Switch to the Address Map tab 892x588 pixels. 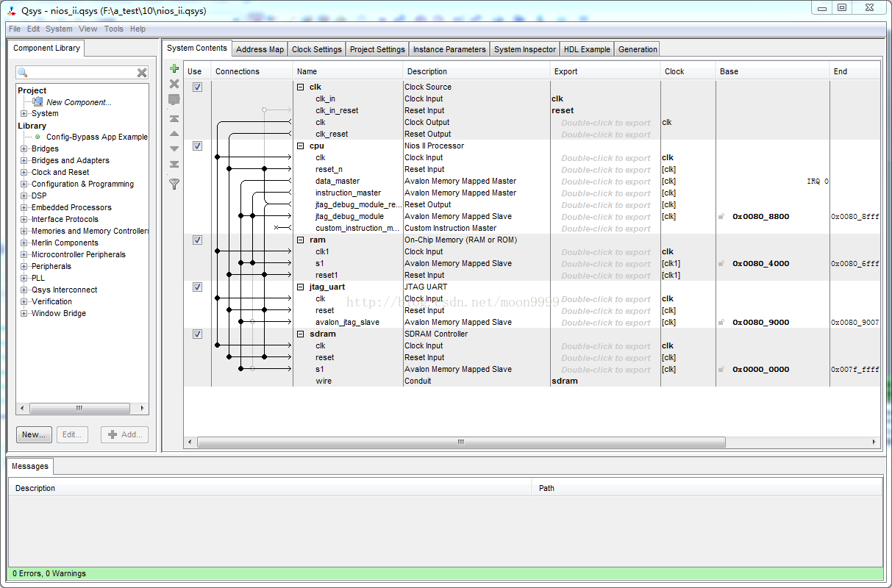tap(260, 49)
